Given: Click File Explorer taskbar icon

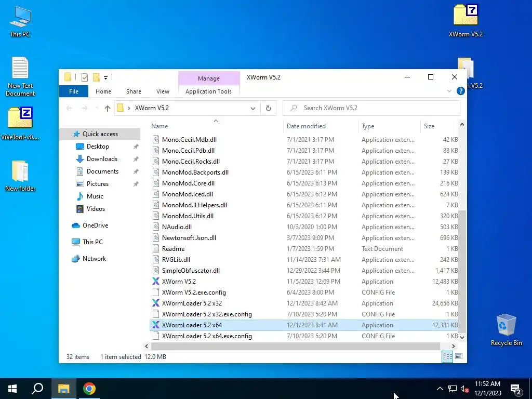Looking at the screenshot, I should pos(63,389).
